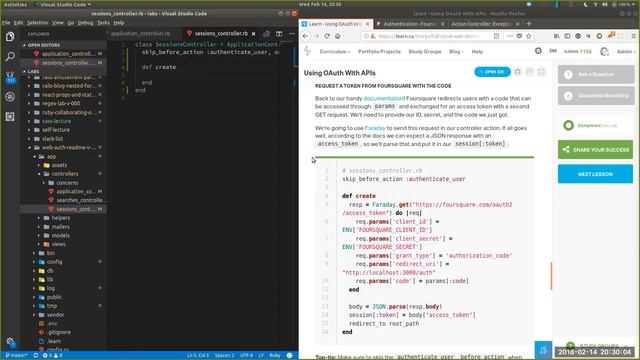
Task: Open the new tab plus button in Firefox
Action: pyautogui.click(x=529, y=24)
